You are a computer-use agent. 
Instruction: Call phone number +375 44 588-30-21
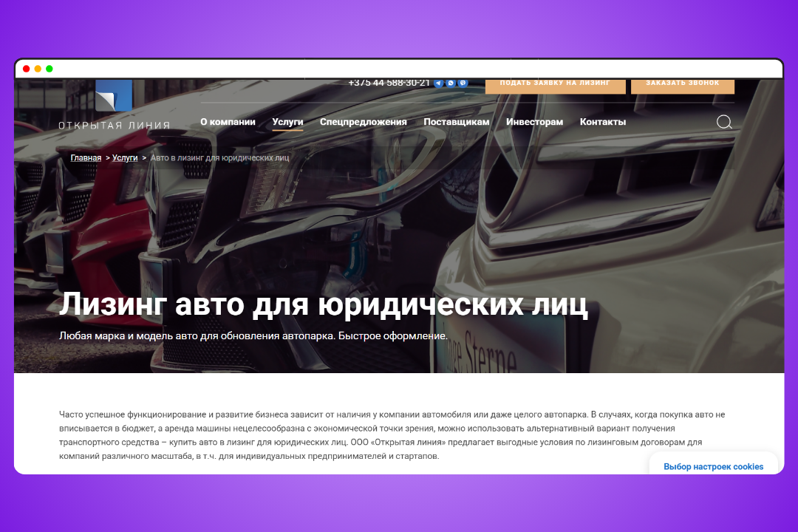click(389, 83)
